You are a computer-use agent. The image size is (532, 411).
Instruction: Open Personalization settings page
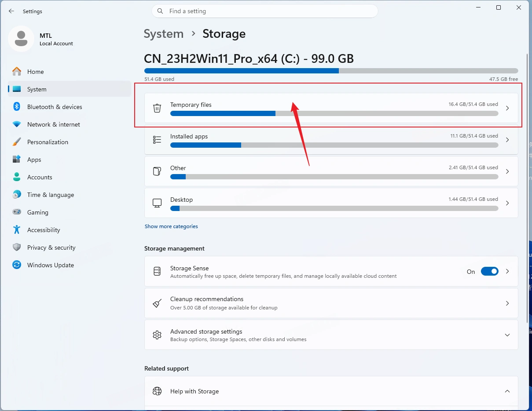70,142
